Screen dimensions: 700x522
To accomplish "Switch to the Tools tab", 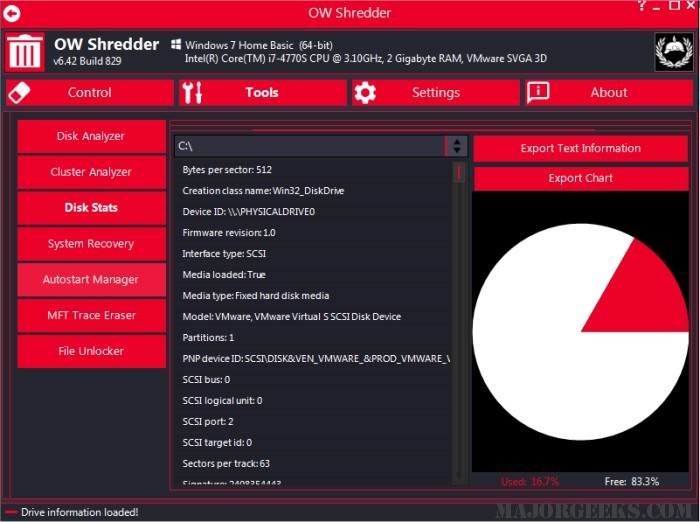I will (x=263, y=93).
